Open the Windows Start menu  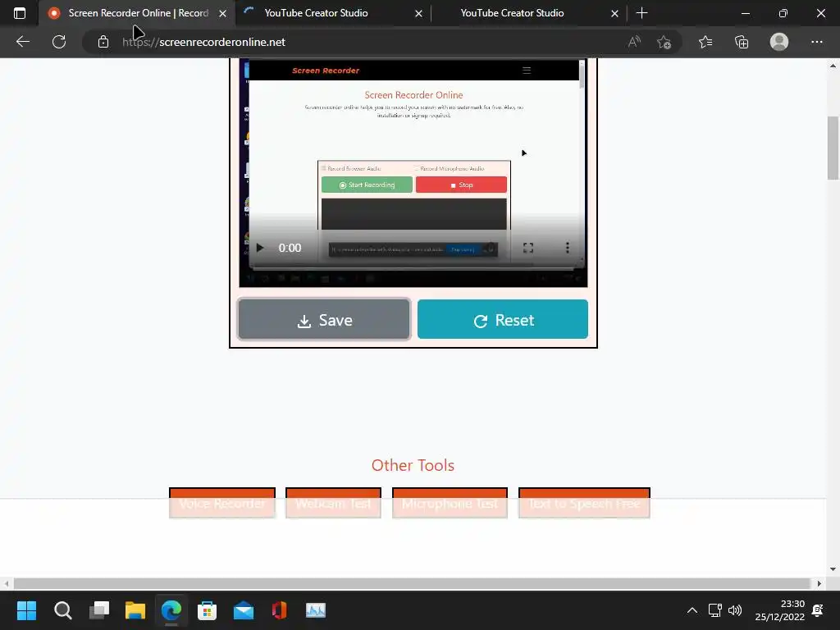(26, 610)
